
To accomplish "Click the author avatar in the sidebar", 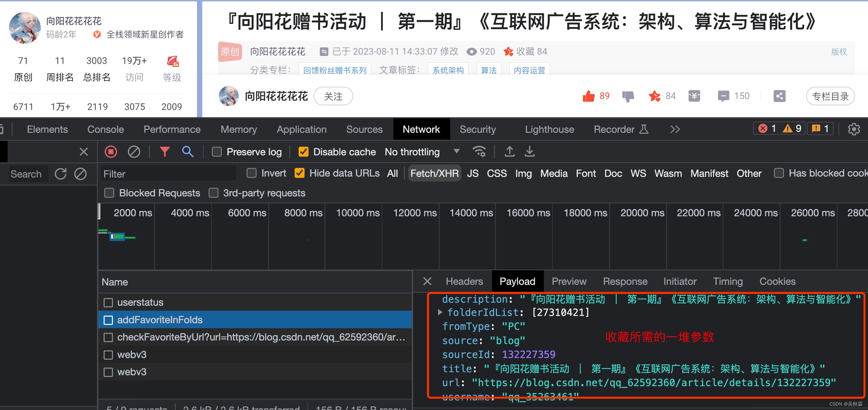I will point(24,27).
